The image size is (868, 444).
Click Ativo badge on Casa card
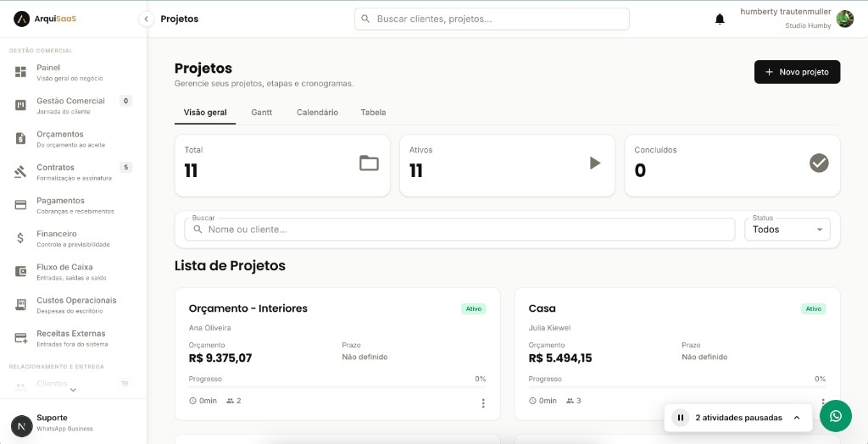click(x=813, y=309)
